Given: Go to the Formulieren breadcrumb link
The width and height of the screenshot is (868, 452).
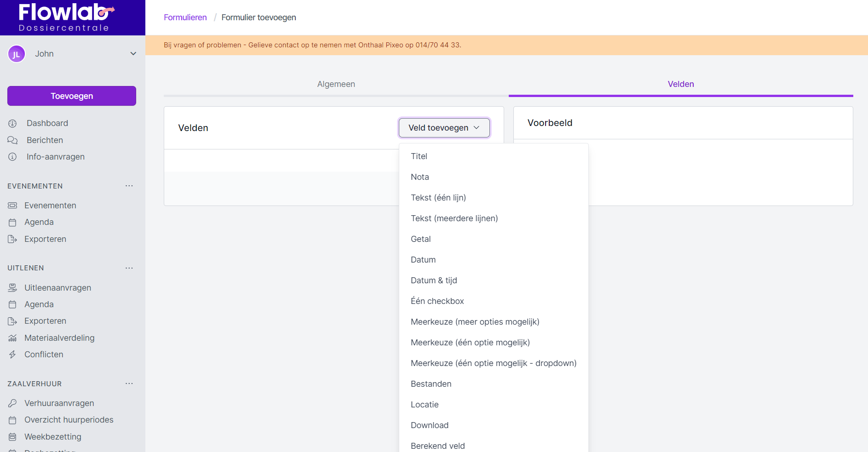Looking at the screenshot, I should (x=185, y=17).
